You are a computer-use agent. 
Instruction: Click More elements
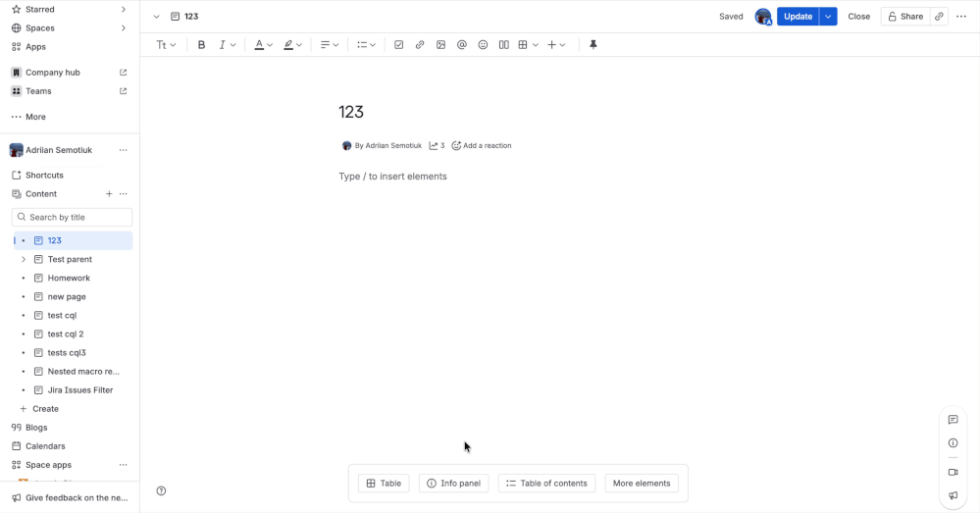pos(642,483)
